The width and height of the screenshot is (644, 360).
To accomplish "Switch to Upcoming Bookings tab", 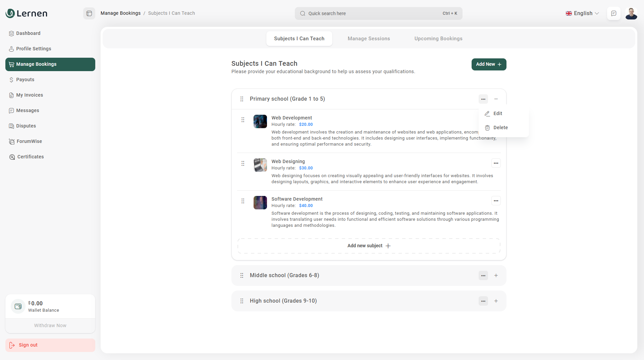I will [x=438, y=39].
